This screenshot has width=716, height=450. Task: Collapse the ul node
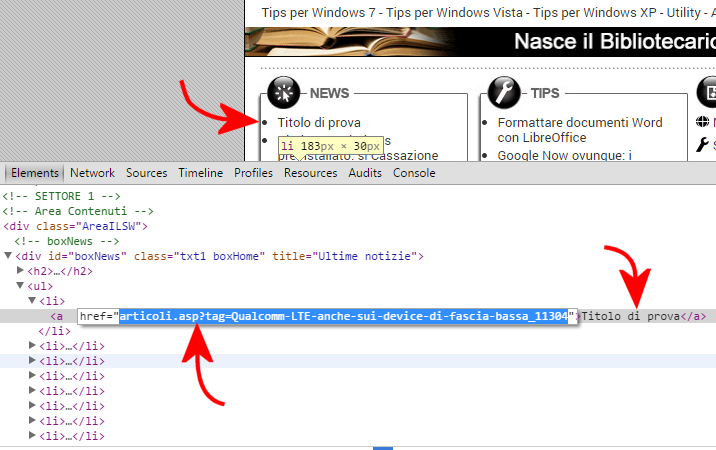(20, 286)
